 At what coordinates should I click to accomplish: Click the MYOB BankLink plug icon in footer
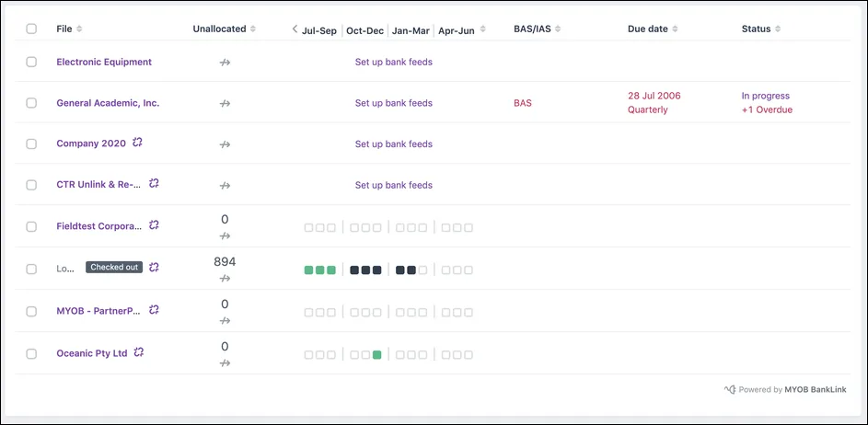730,390
